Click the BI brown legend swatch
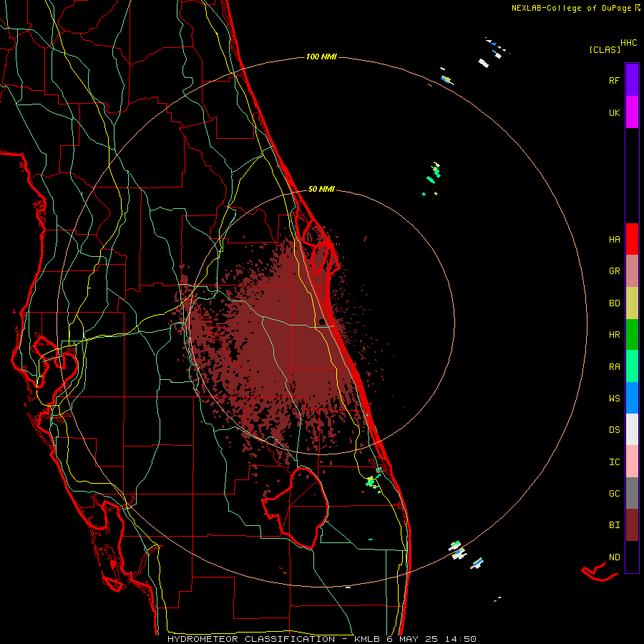 coord(632,525)
